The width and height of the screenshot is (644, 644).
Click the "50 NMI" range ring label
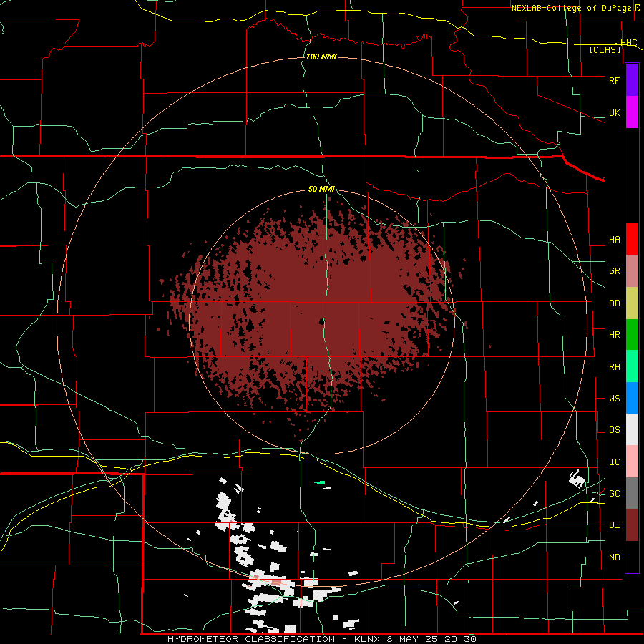click(321, 190)
